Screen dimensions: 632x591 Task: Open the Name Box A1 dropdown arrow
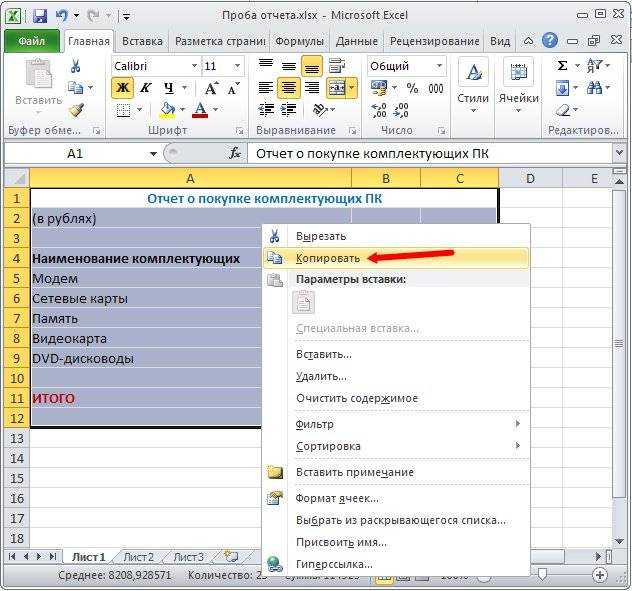click(x=153, y=154)
